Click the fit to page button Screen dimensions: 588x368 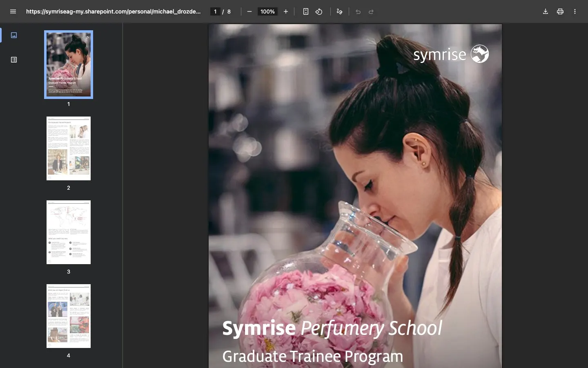click(x=306, y=11)
